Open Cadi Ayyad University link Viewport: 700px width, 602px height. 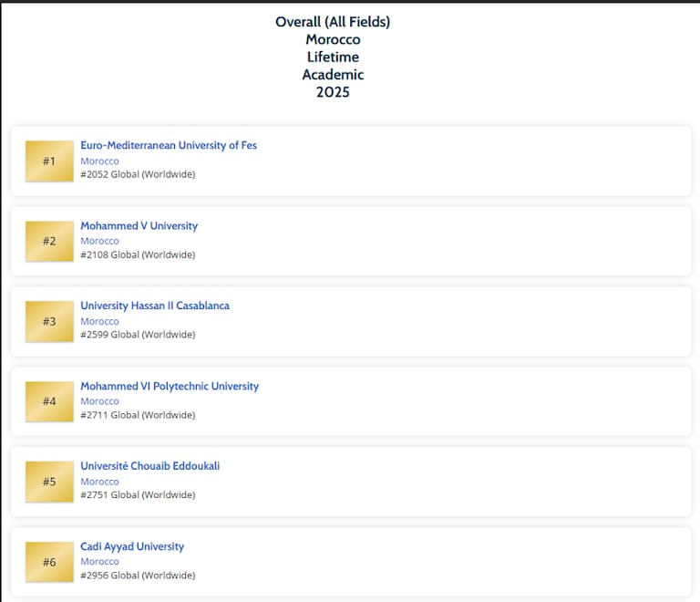[x=131, y=546]
